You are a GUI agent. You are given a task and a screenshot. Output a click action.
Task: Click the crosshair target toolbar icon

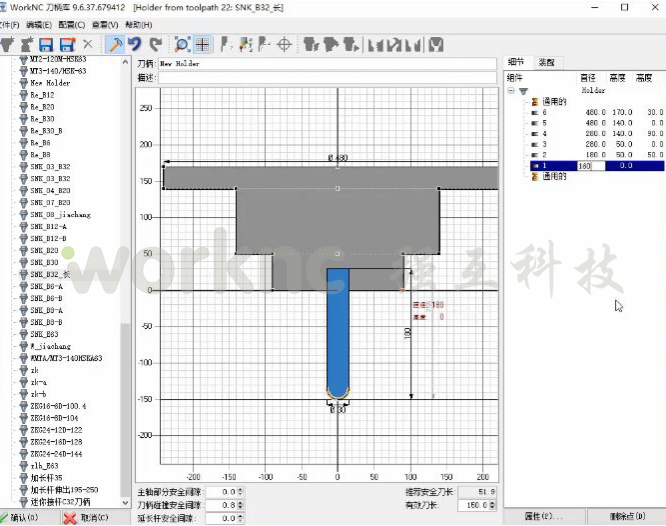coord(283,44)
